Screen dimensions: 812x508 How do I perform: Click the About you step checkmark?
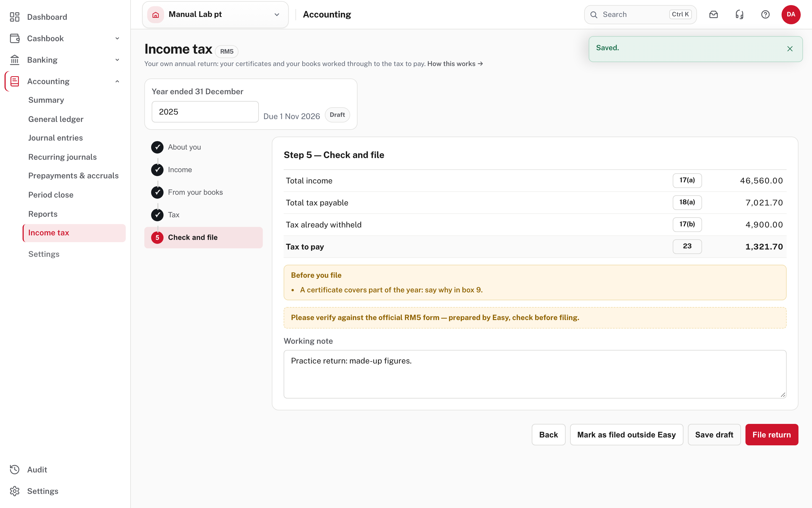[x=157, y=147]
